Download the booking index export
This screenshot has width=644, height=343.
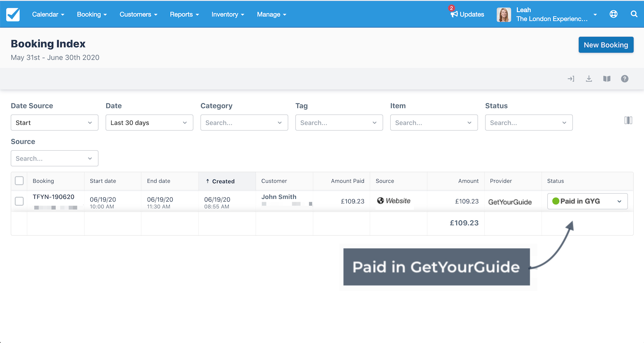[589, 79]
